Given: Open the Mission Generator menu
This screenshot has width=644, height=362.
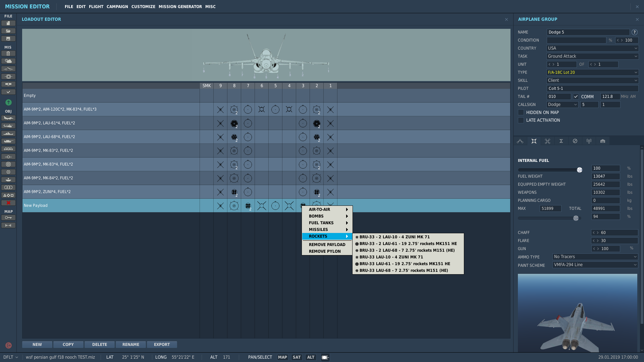Looking at the screenshot, I should pyautogui.click(x=180, y=7).
